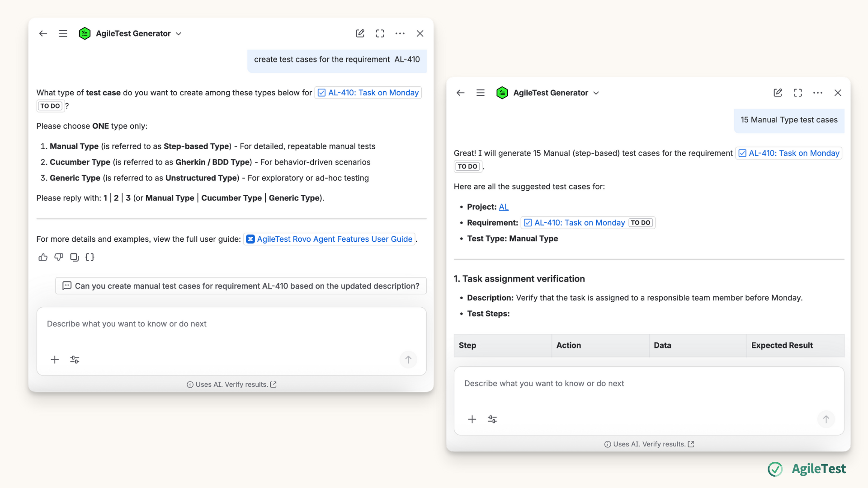Give thumbs up feedback on the response
This screenshot has width=868, height=488.
pos(42,257)
